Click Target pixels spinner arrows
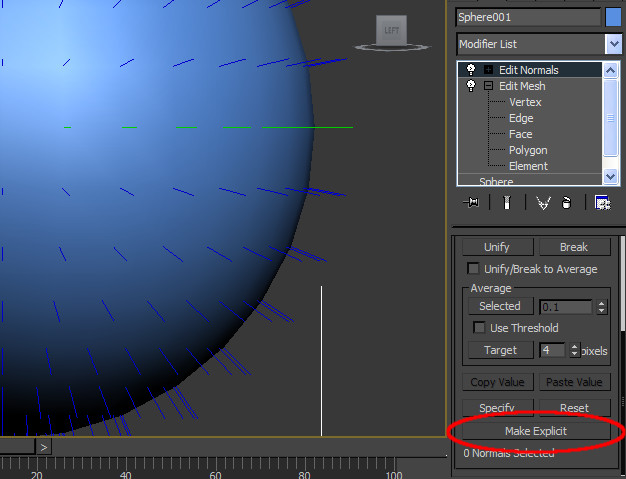Viewport: 626px width, 479px height. [574, 350]
